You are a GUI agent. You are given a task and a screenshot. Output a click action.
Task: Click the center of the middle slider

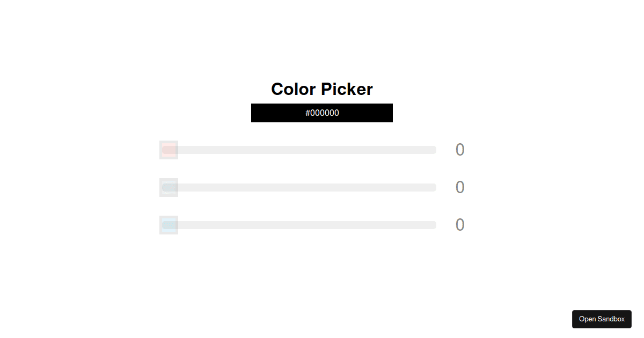click(298, 187)
